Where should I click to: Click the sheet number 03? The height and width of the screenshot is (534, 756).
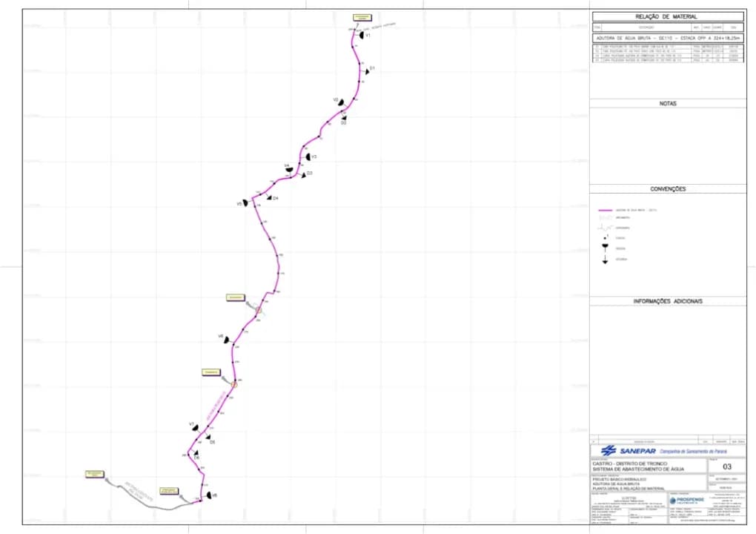pos(727,467)
